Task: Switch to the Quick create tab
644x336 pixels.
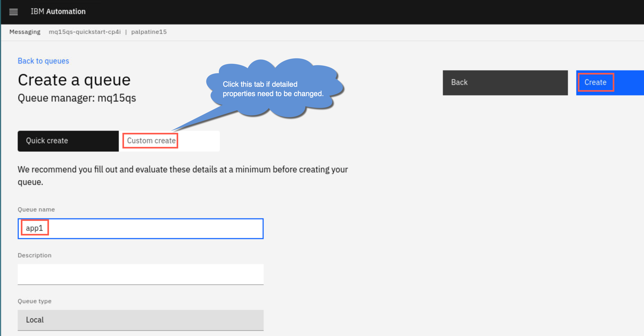Action: 68,141
